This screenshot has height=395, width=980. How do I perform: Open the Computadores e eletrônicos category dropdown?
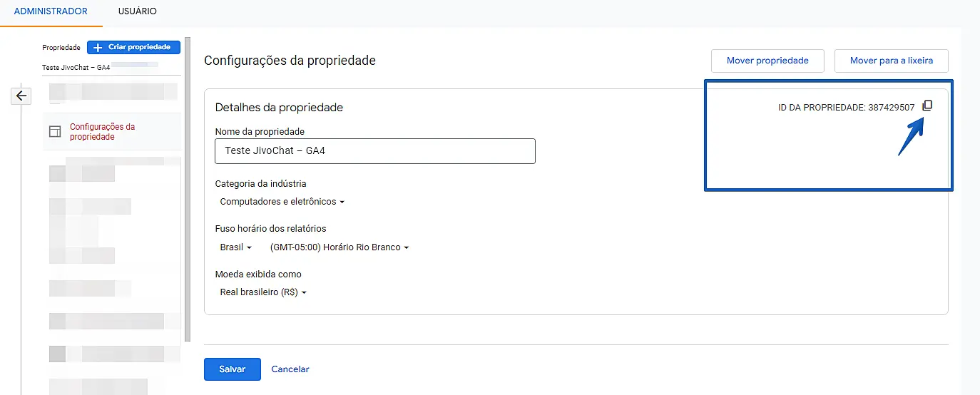coord(282,202)
